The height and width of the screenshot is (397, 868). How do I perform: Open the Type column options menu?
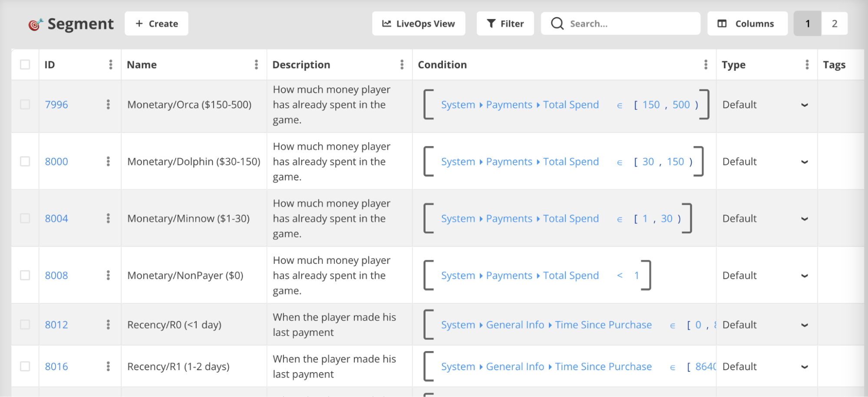807,65
